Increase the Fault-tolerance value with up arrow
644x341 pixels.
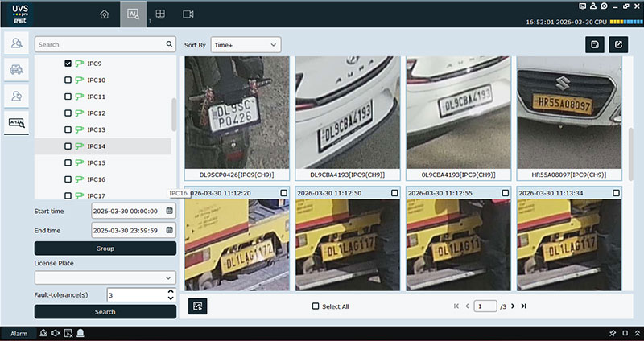coord(170,291)
